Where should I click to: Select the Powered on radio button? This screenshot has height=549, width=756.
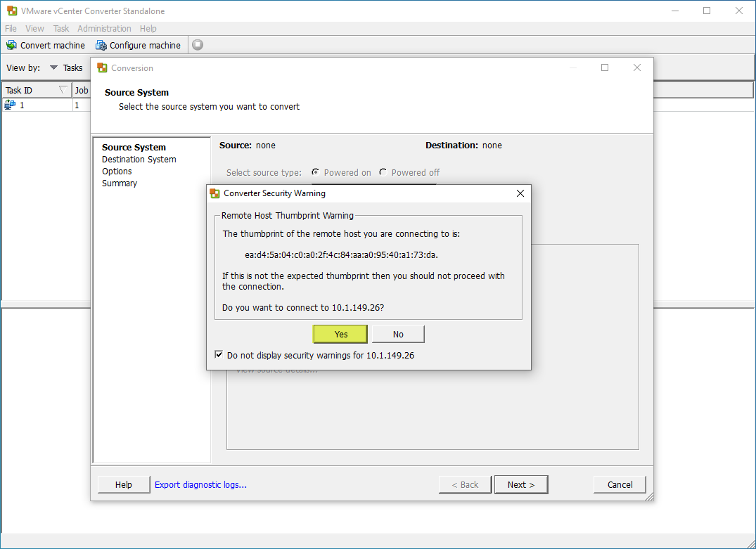tap(315, 172)
